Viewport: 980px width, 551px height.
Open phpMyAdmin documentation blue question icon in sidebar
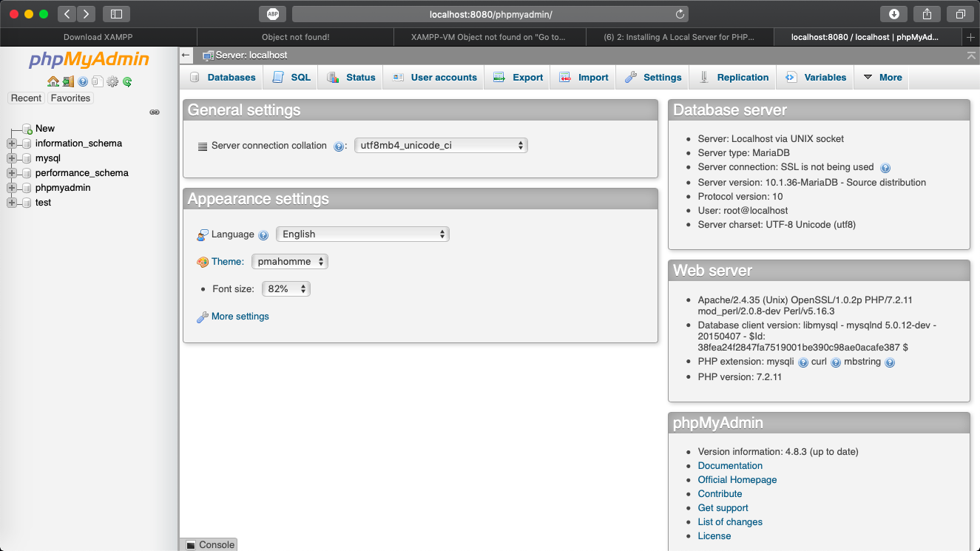click(83, 81)
